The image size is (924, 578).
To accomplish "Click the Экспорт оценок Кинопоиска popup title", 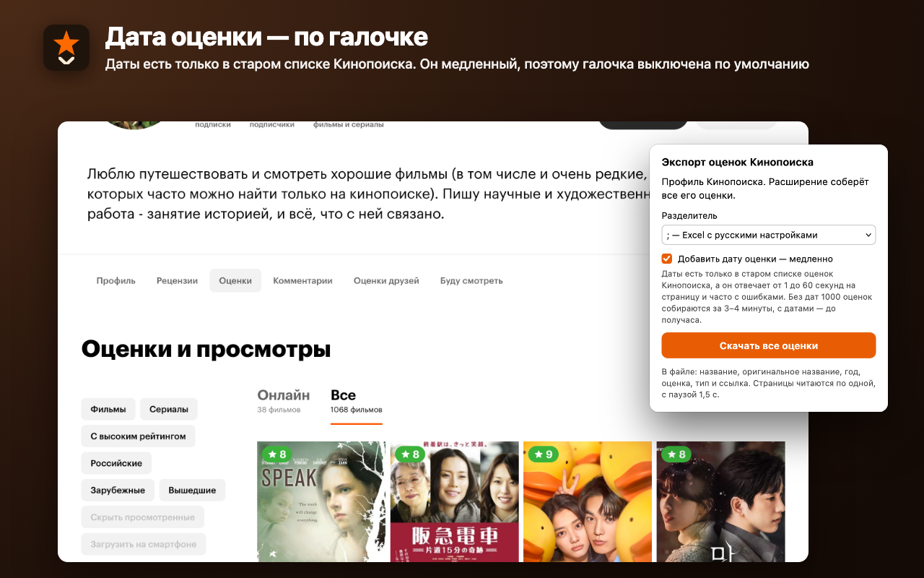I will [738, 162].
